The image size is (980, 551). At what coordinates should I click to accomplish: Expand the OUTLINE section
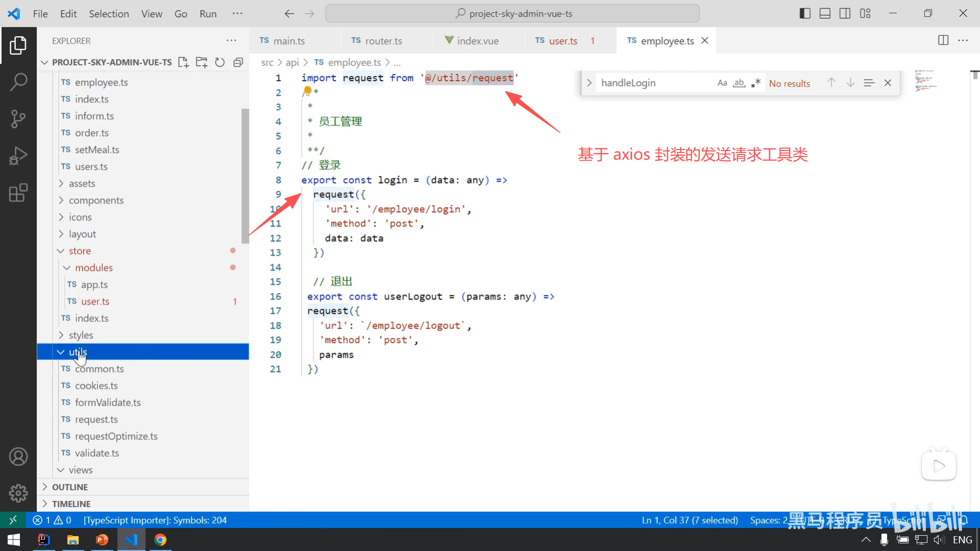point(70,487)
